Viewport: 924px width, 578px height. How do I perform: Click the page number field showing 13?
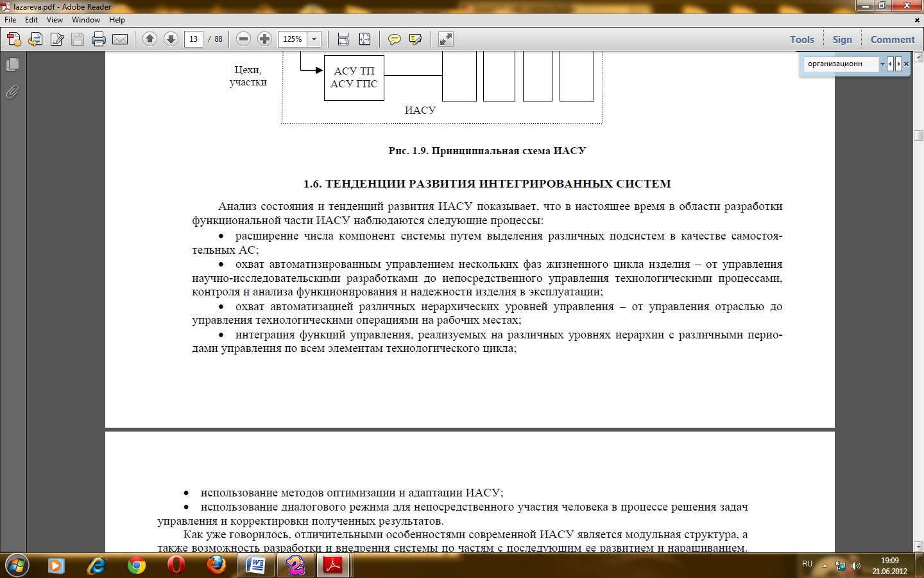coord(193,39)
